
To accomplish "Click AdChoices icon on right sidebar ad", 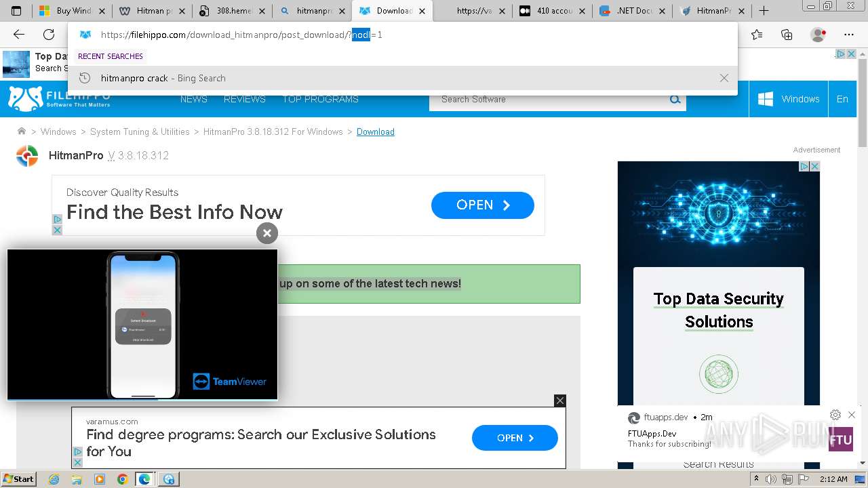I will click(804, 166).
